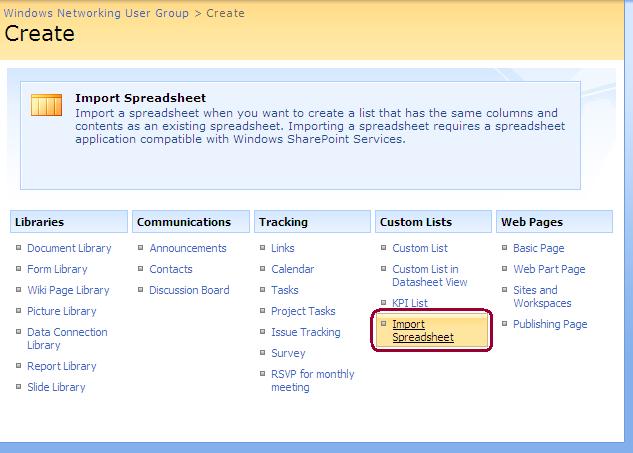
Task: Click the Custom Lists column header
Action: click(434, 222)
